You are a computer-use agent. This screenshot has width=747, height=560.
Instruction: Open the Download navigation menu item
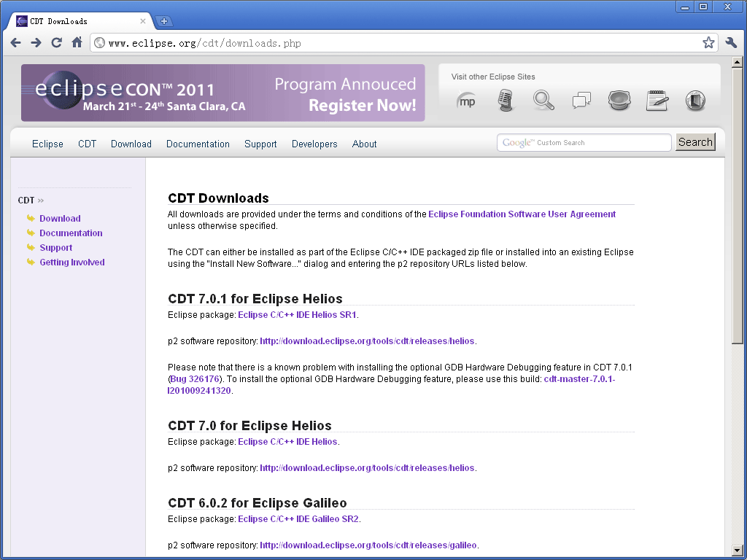tap(131, 144)
